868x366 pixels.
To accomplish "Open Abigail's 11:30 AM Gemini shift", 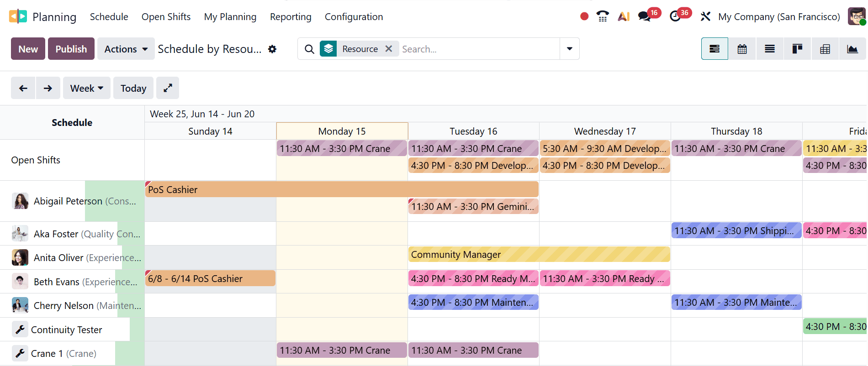I will (473, 206).
